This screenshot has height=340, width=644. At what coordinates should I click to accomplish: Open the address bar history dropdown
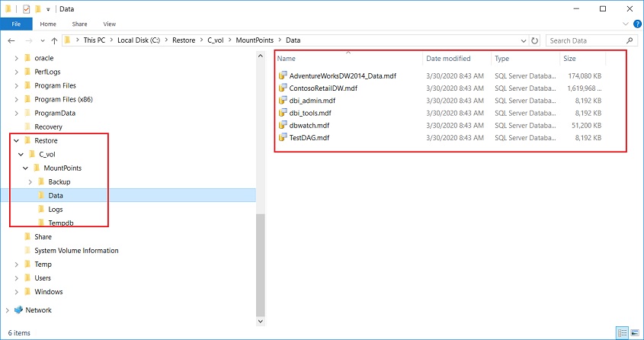pyautogui.click(x=524, y=40)
